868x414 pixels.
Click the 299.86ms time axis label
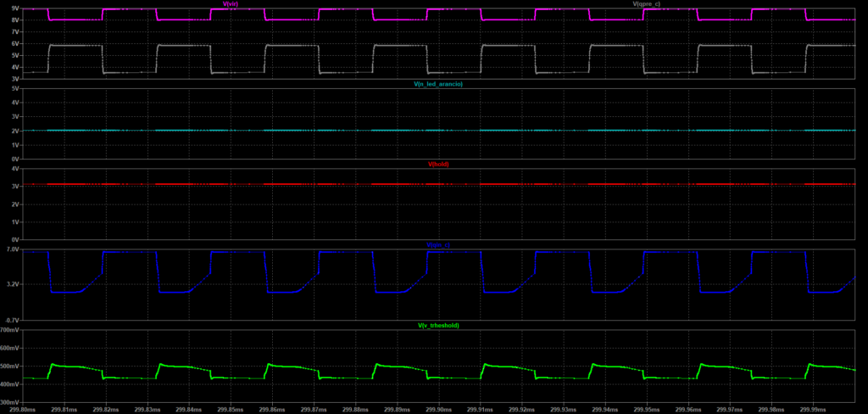point(272,410)
